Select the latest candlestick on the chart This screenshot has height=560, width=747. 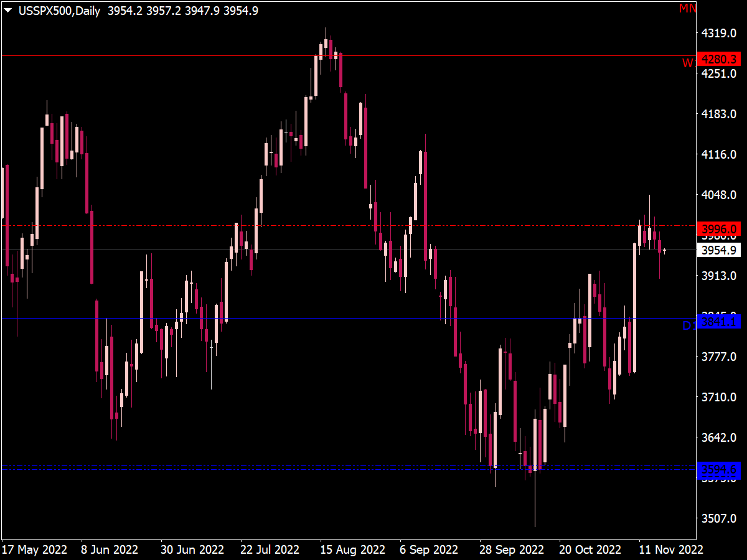coord(665,249)
